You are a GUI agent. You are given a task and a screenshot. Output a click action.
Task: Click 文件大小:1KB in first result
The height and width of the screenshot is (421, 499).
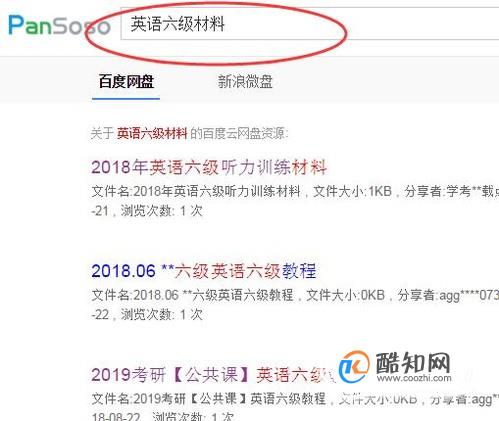(x=352, y=191)
